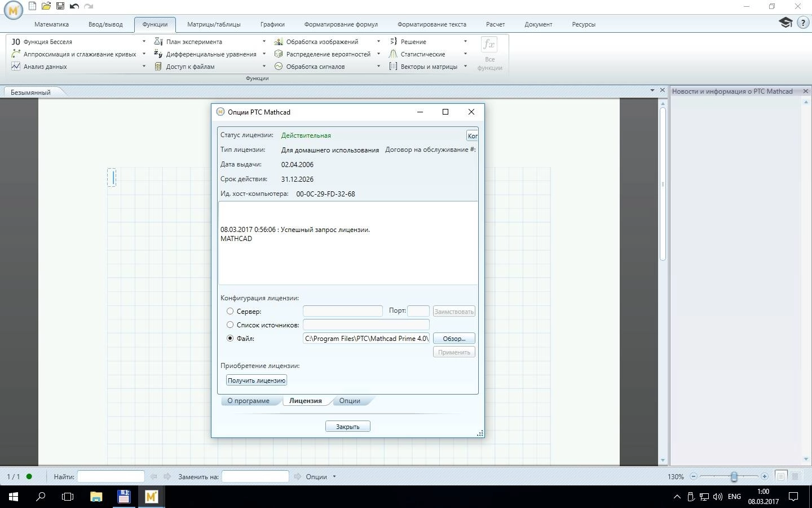Redo with the forward arrow icon
Viewport: 812px width, 508px height.
click(89, 6)
